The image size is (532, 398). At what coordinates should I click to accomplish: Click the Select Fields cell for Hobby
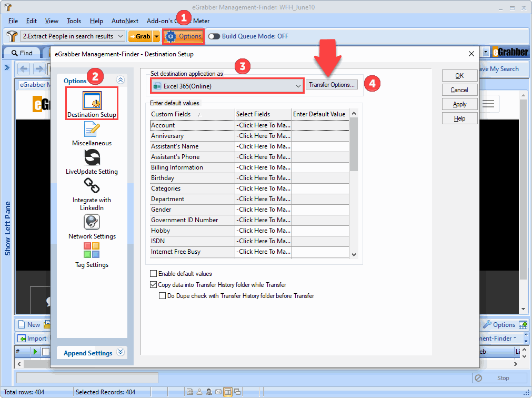click(263, 231)
